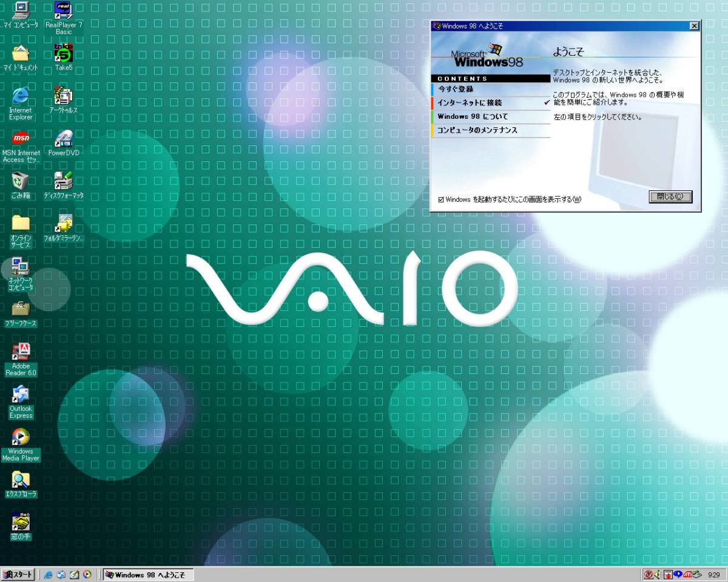This screenshot has width=728, height=582.
Task: Click the red download-arrow tray icon
Action: pos(668,574)
